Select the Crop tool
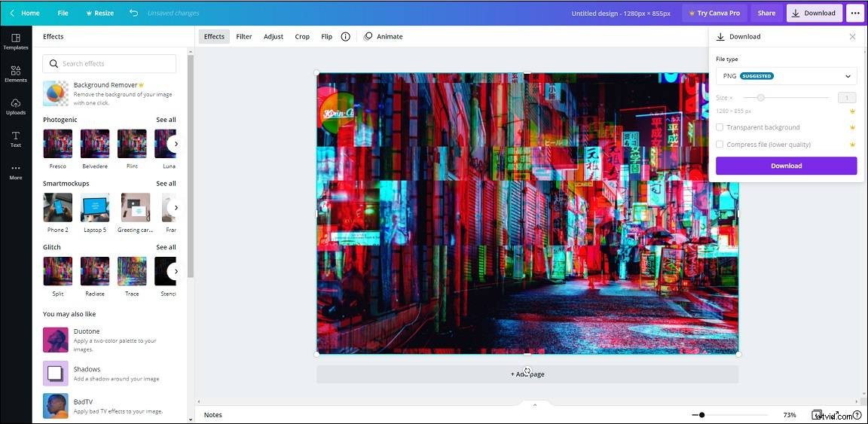The image size is (868, 424). [x=302, y=37]
